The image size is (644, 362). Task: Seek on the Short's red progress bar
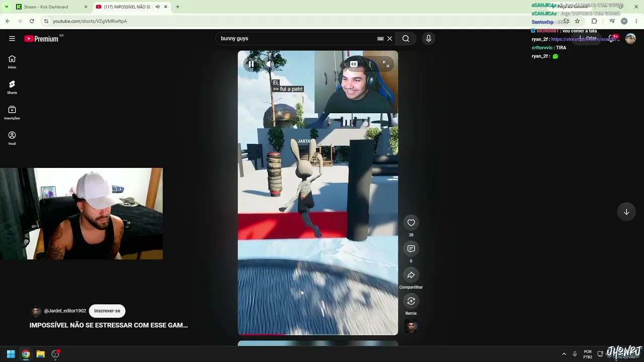tap(318, 334)
